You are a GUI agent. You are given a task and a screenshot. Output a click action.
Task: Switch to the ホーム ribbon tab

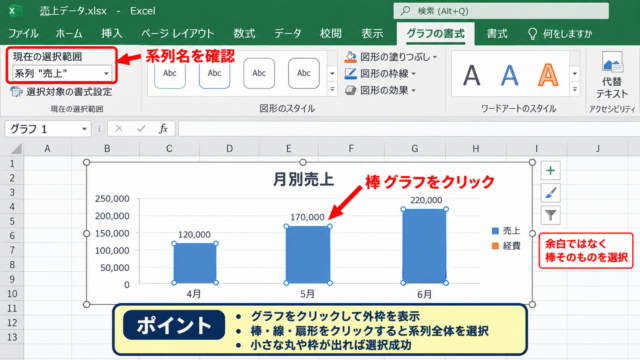[x=69, y=33]
